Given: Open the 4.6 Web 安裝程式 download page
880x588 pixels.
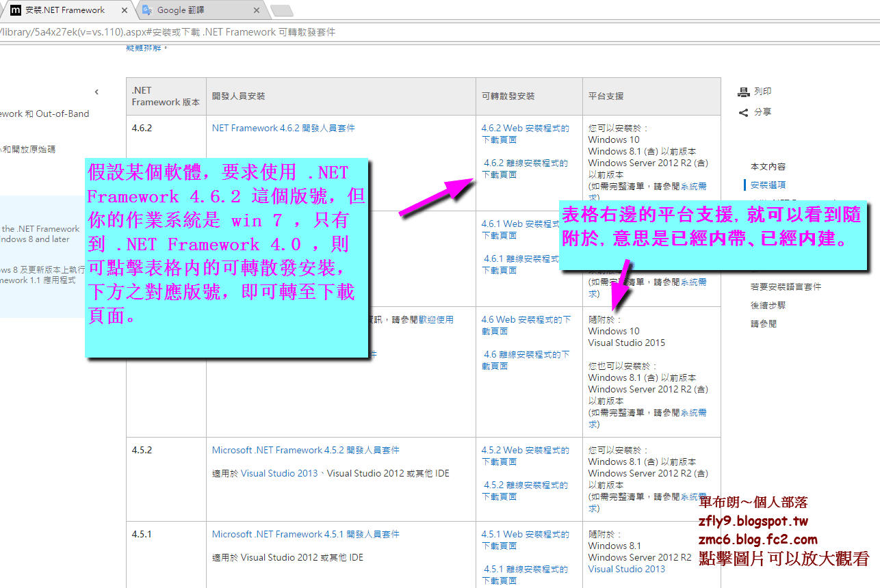Looking at the screenshot, I should tap(526, 325).
